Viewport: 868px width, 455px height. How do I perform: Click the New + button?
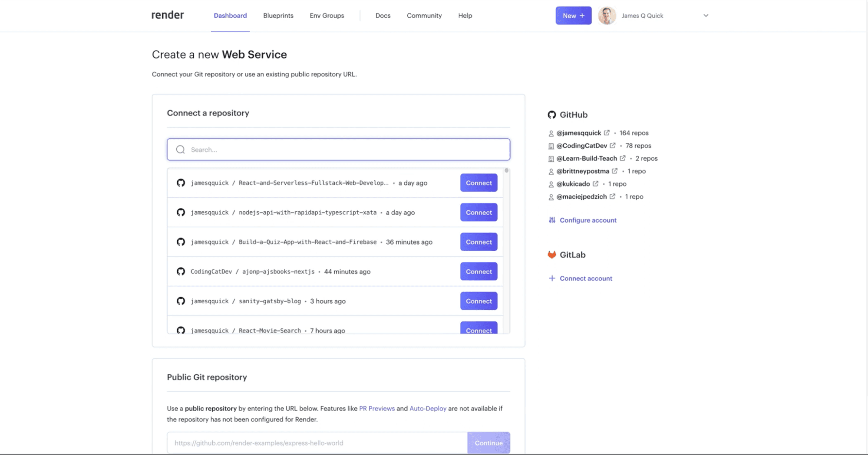[x=574, y=16]
